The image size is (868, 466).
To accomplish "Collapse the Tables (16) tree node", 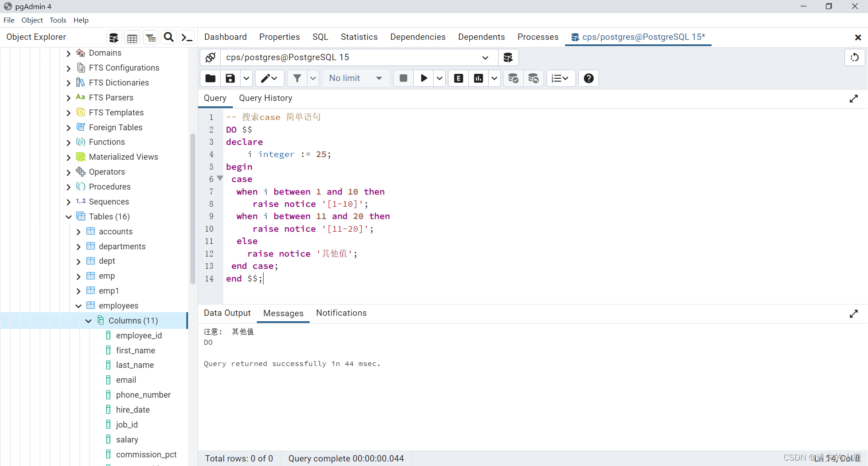I will [69, 217].
